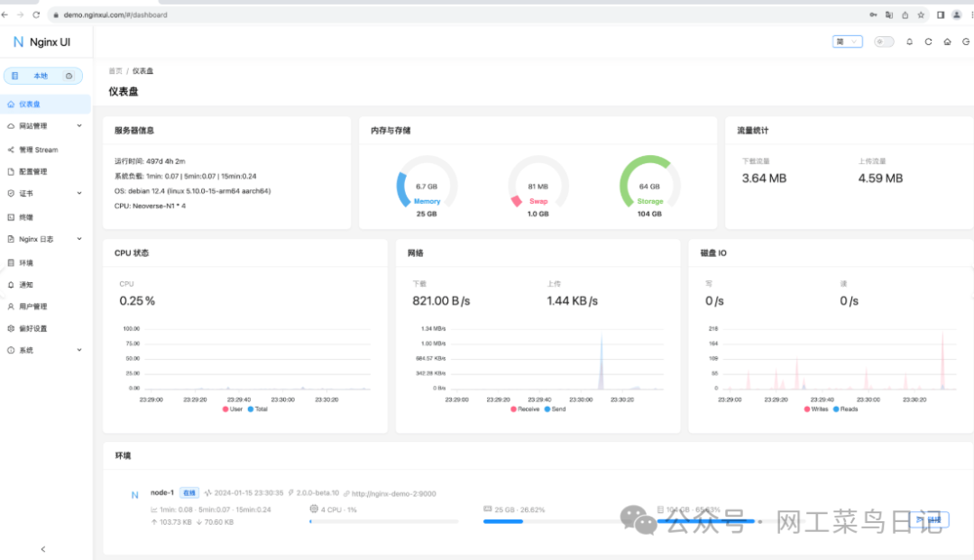Image resolution: width=974 pixels, height=560 pixels.
Task: Click the browser translate page icon
Action: [889, 15]
